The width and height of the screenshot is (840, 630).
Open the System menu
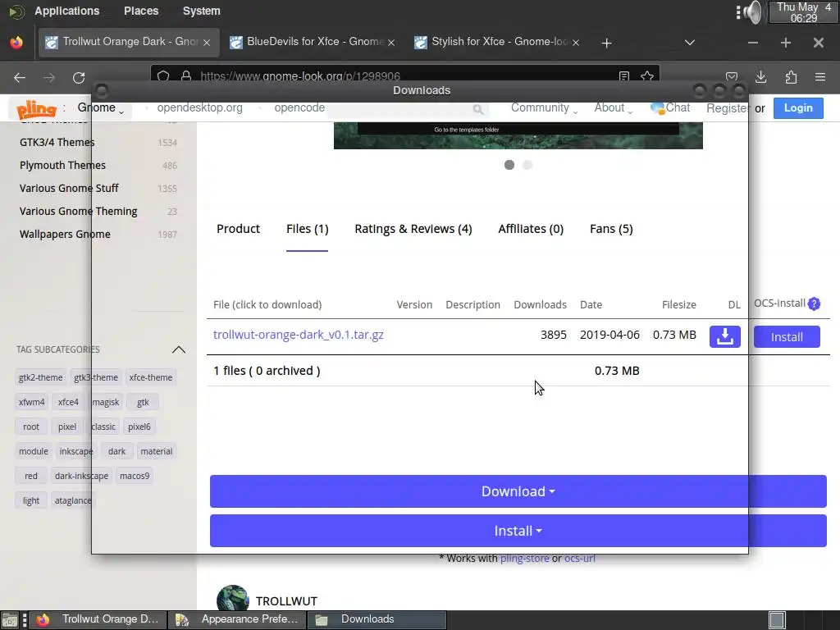click(x=202, y=11)
